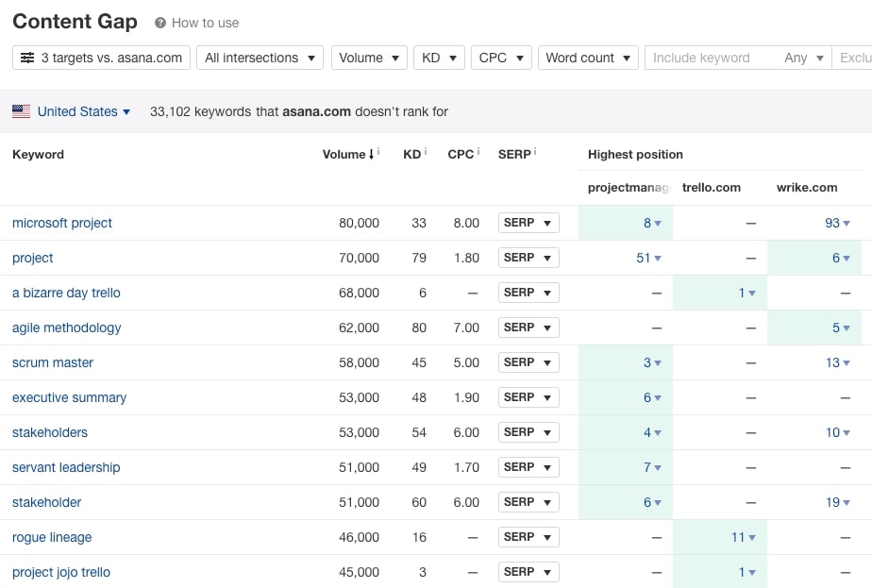Viewport: 872px width, 588px height.
Task: Expand wrike.com position 19 for stakeholder
Action: point(837,502)
